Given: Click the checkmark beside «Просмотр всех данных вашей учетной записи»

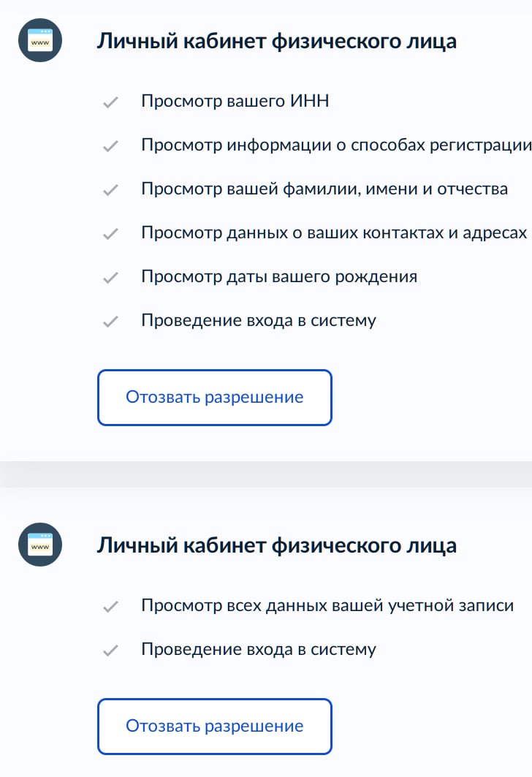Looking at the screenshot, I should coord(110,607).
